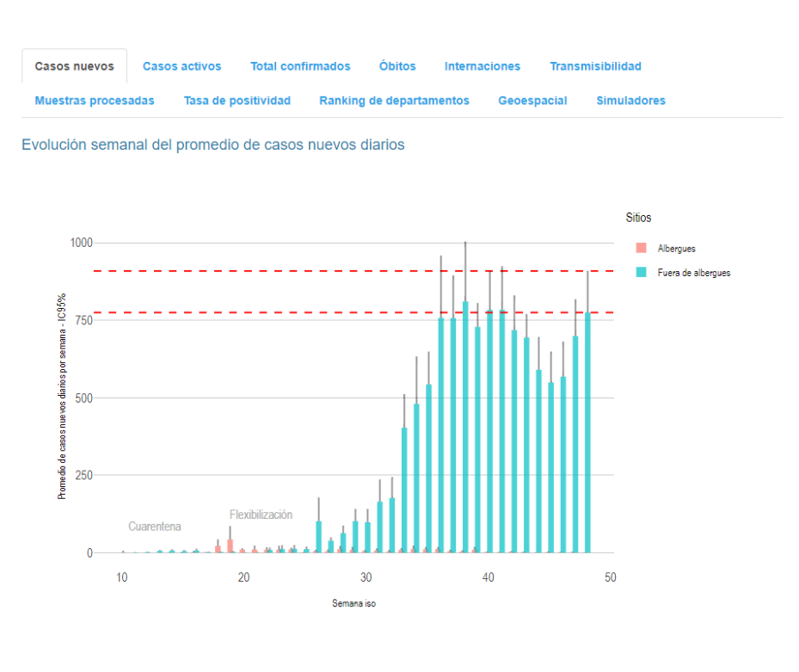Click the tallest bar near week 38

tap(465, 430)
